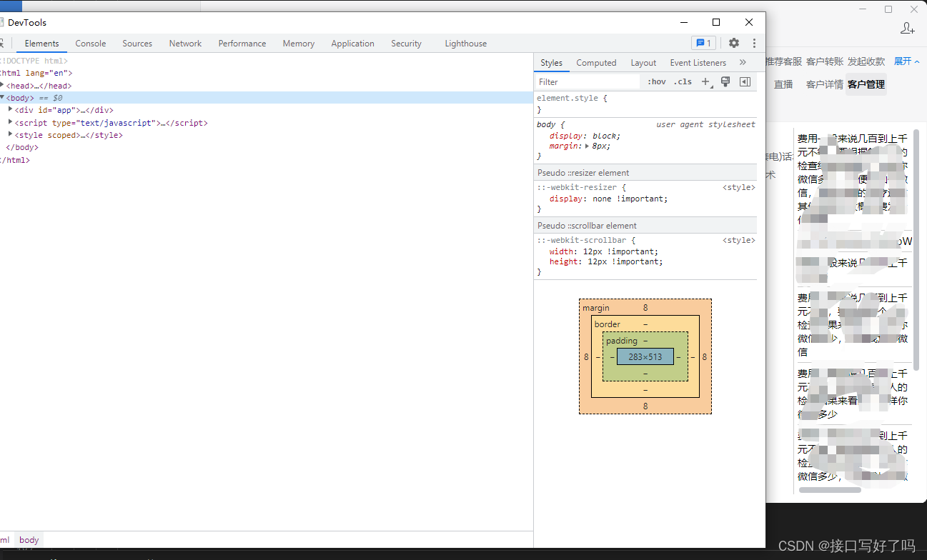Click the element.style rule header
This screenshot has width=927, height=560.
pyautogui.click(x=572, y=98)
